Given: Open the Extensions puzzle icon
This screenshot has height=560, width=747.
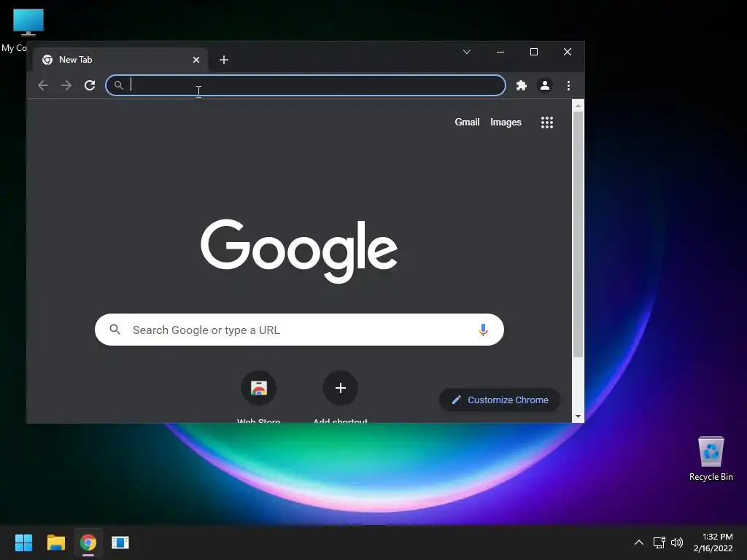Looking at the screenshot, I should [522, 85].
